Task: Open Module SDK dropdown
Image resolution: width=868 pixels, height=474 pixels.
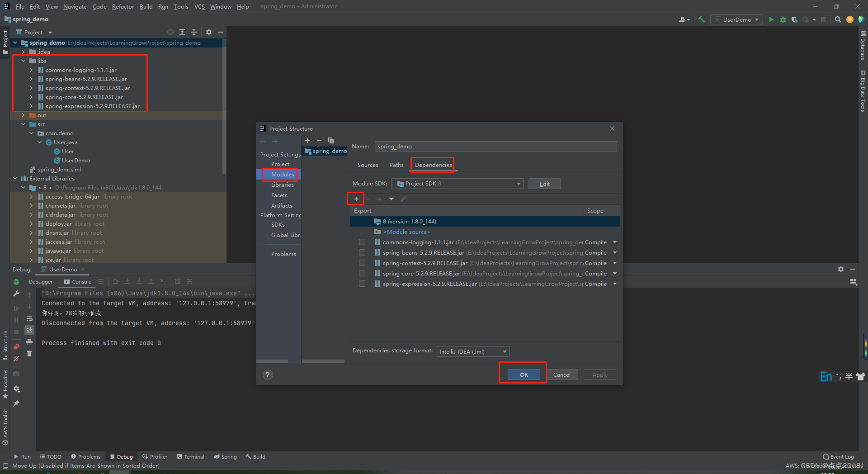Action: coord(458,184)
